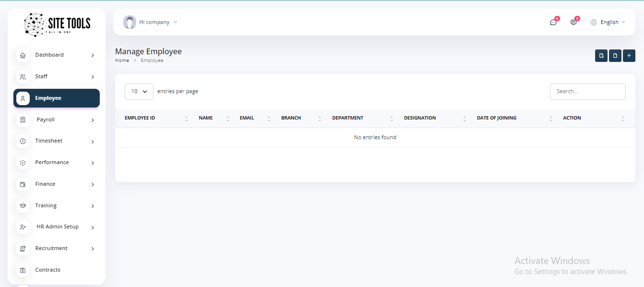Click the user avatar in header
This screenshot has height=287, width=644.
click(129, 22)
